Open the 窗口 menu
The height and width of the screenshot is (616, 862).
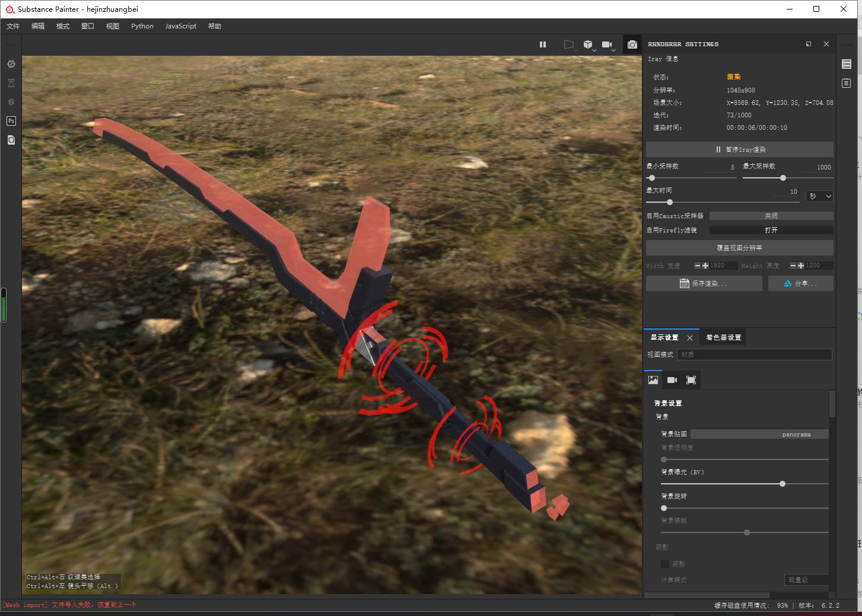88,26
